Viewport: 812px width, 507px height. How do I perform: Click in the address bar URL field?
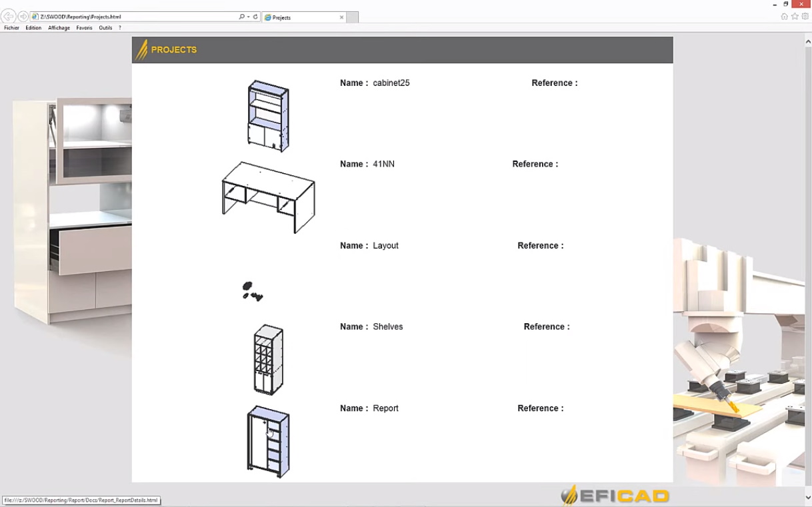pos(133,17)
